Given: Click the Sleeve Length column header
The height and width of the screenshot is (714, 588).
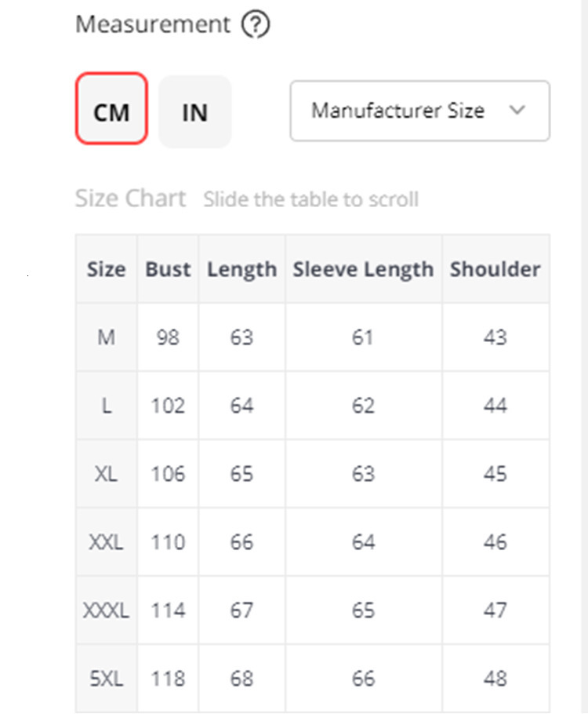Looking at the screenshot, I should click(363, 269).
